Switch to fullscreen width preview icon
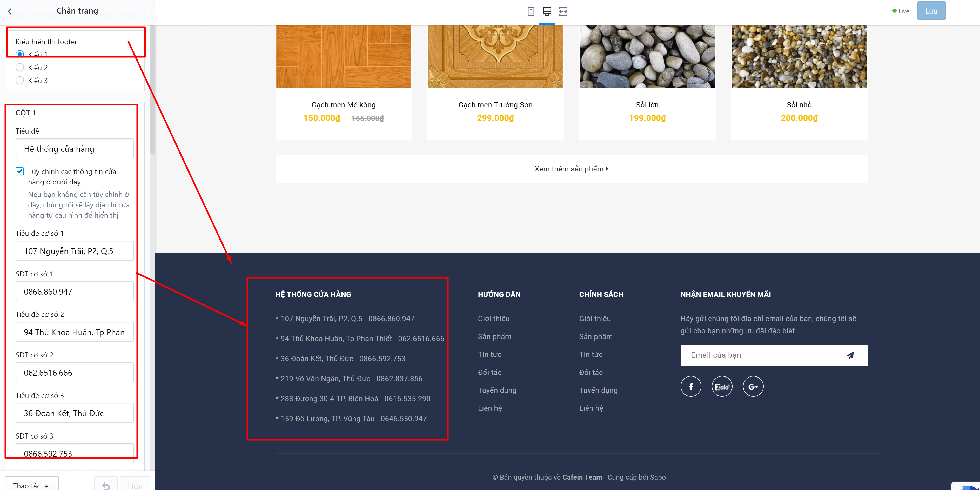 (563, 11)
